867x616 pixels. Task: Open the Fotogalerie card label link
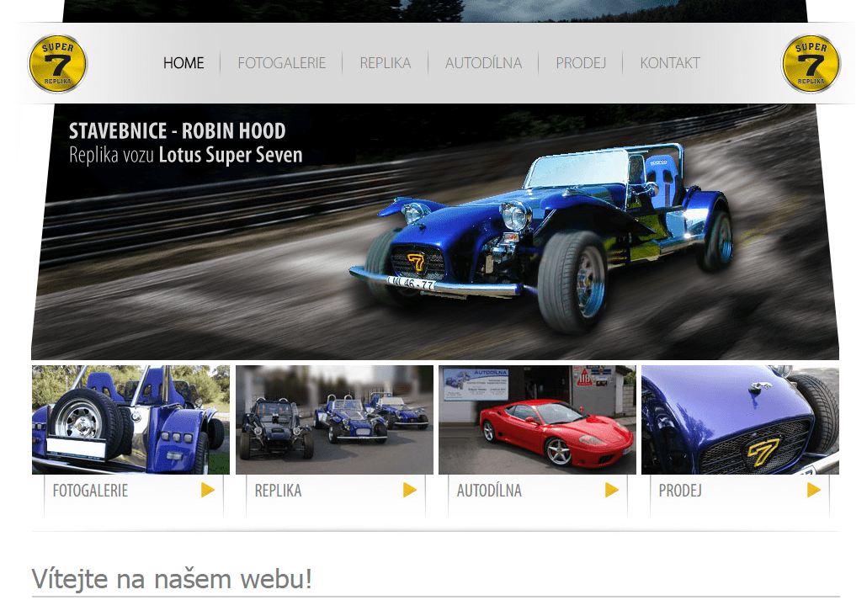(90, 491)
